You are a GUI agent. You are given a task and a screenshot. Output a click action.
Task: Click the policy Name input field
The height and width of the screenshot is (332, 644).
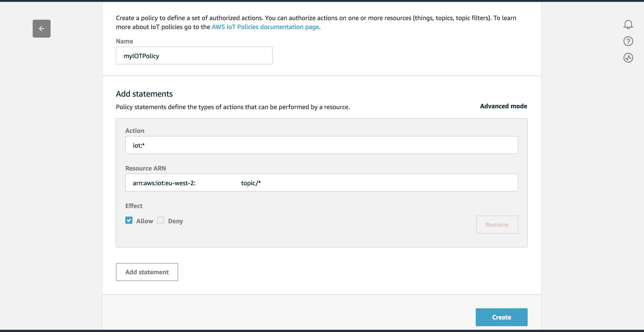pos(194,55)
